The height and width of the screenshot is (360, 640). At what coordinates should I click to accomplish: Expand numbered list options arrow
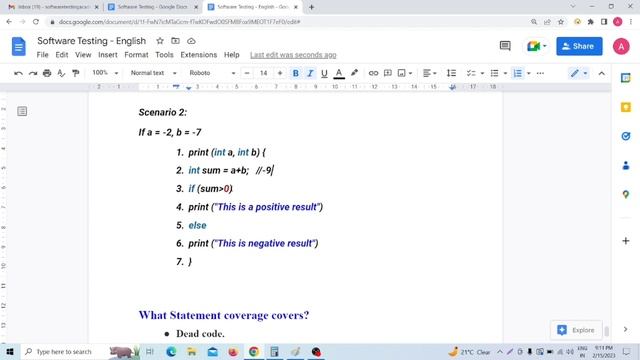tap(529, 73)
